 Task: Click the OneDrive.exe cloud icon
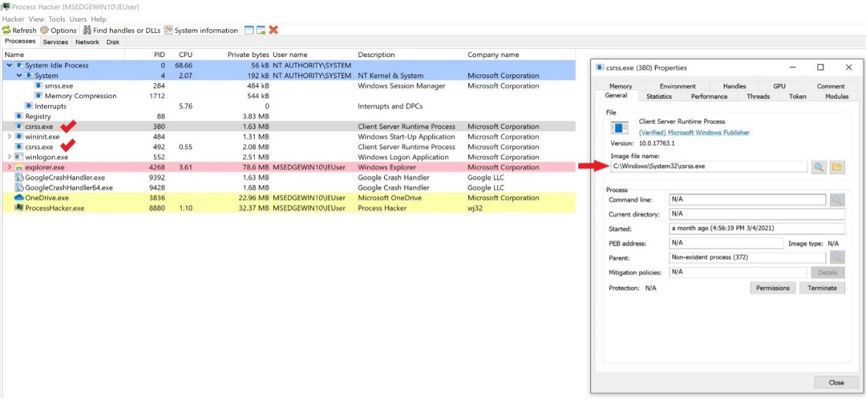[19, 198]
